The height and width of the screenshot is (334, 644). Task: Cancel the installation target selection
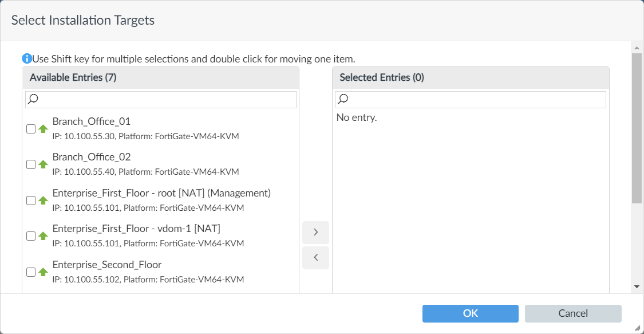[x=572, y=313]
